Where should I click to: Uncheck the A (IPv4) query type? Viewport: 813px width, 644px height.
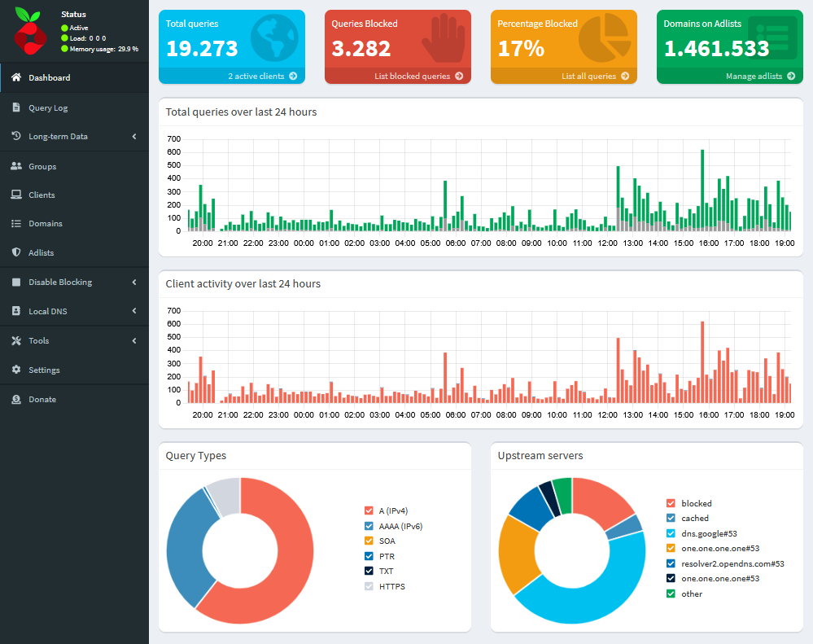click(369, 510)
